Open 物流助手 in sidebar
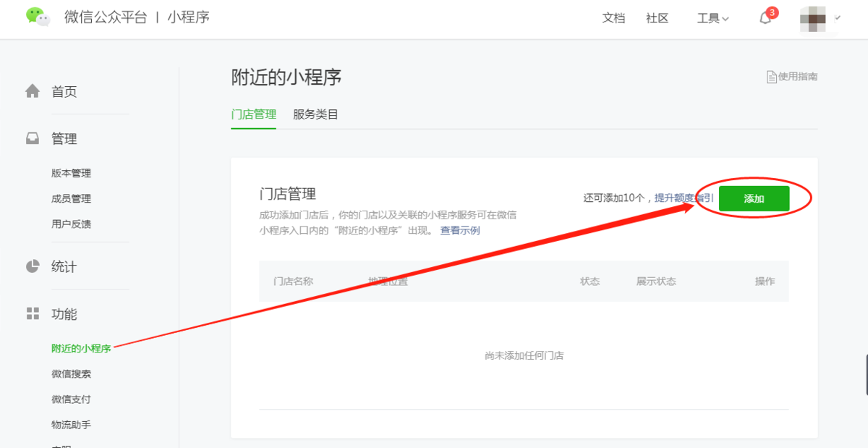The width and height of the screenshot is (868, 448). click(x=71, y=424)
